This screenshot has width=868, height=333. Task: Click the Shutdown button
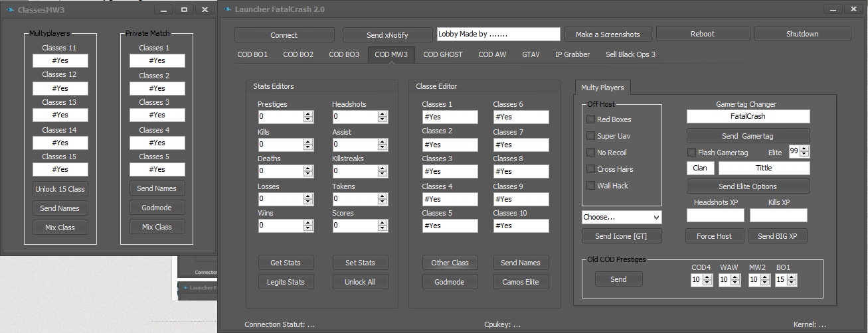(802, 34)
